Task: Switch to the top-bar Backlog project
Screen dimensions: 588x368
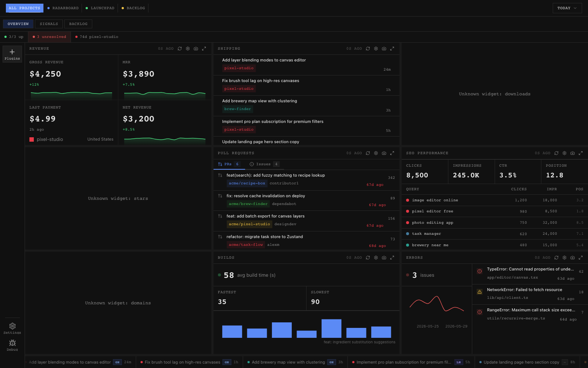Action: pos(133,8)
